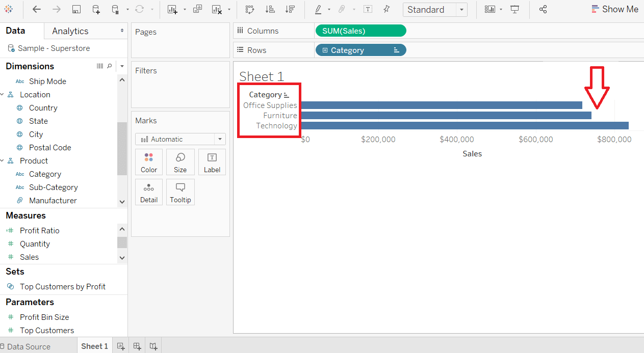Select the State field

[38, 121]
